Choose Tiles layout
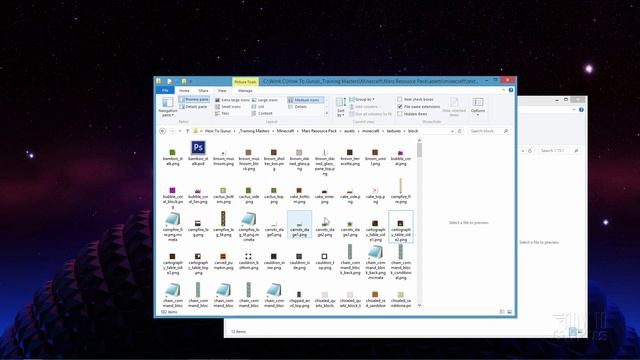Screen dimensions: 640x360 [x=222, y=113]
